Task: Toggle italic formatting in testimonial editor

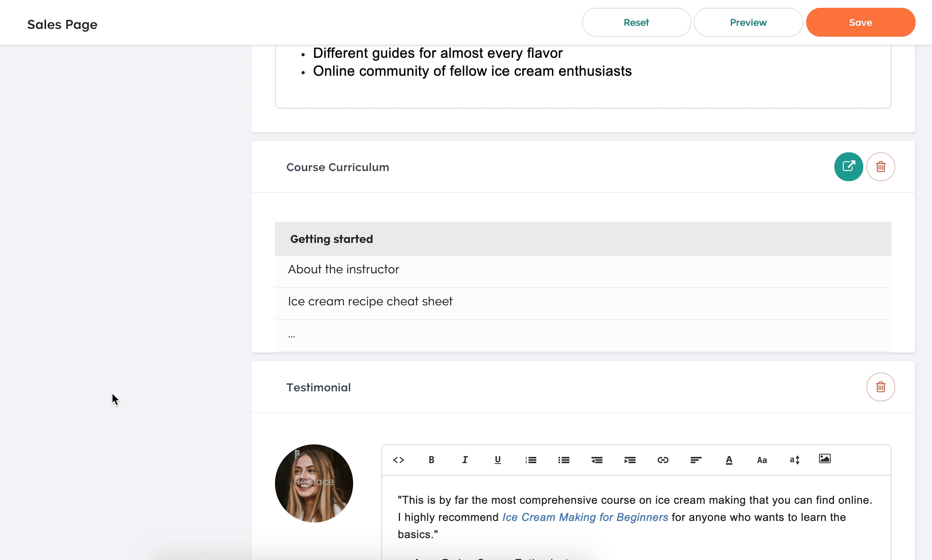Action: pos(465,460)
